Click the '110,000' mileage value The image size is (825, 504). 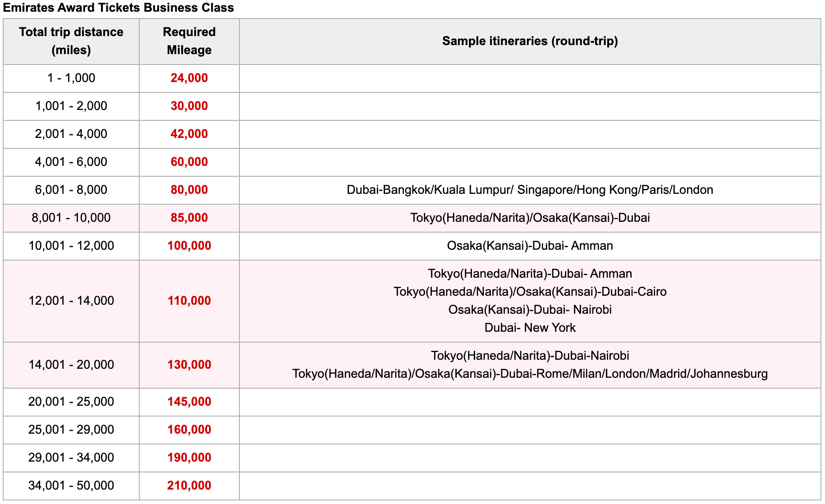(x=189, y=301)
